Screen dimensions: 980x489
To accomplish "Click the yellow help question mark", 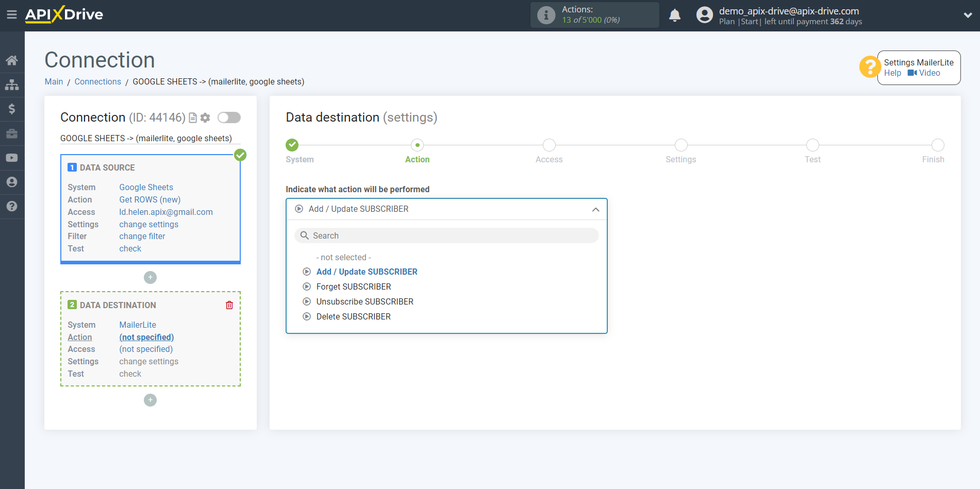I will [x=870, y=67].
